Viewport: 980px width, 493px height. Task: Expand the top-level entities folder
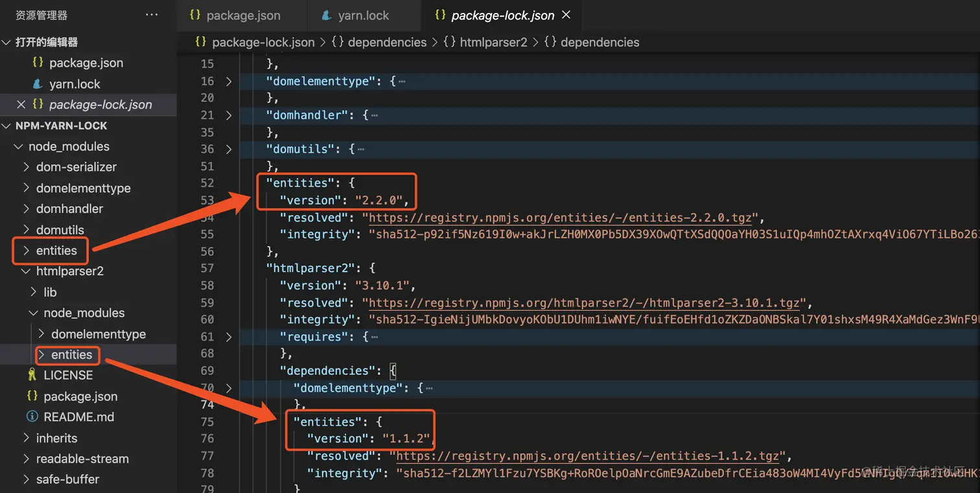click(26, 251)
